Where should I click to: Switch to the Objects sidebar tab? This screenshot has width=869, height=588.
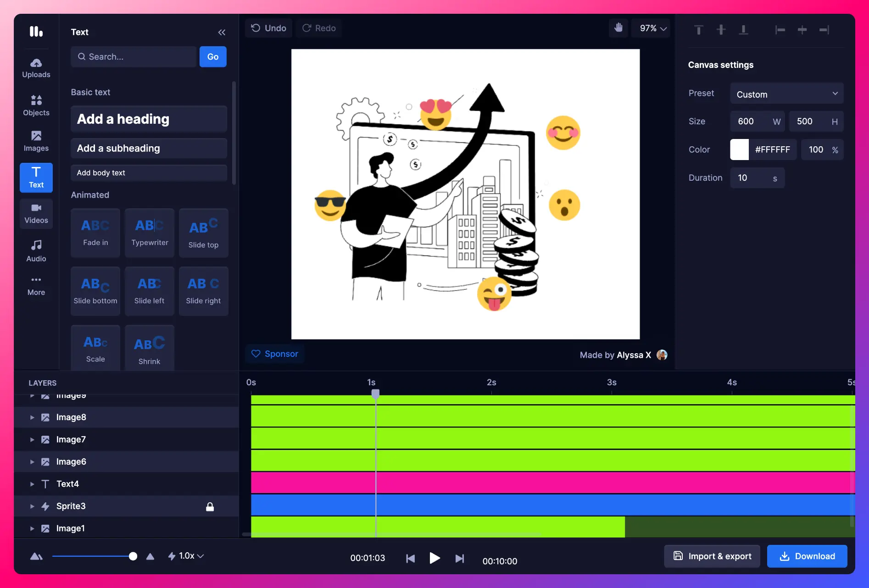pos(36,105)
